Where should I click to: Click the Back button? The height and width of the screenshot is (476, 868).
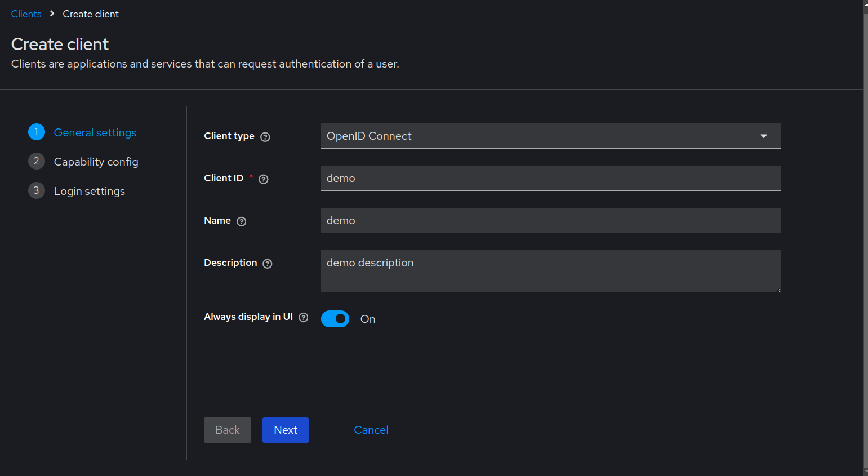228,430
